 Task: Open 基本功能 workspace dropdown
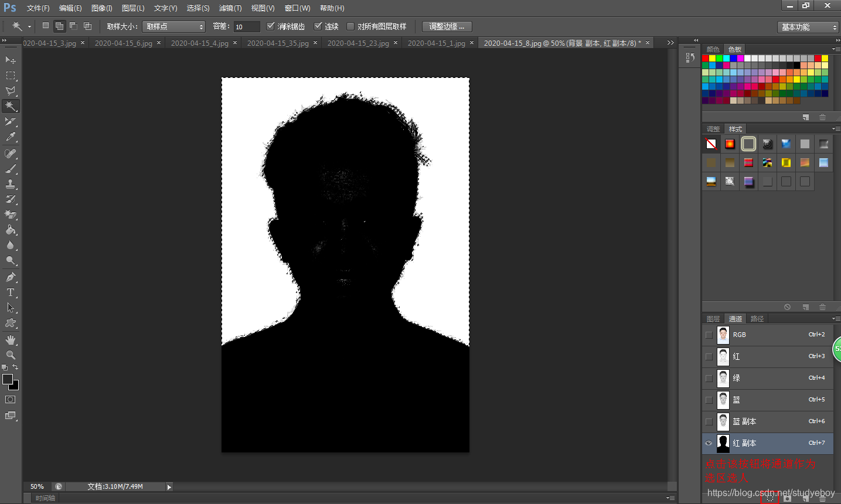pyautogui.click(x=808, y=27)
